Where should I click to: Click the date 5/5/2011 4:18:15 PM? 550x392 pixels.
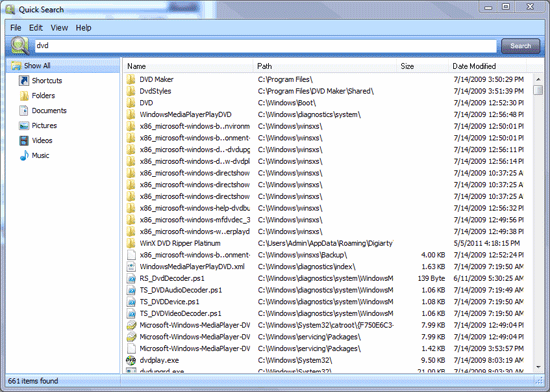(x=487, y=243)
